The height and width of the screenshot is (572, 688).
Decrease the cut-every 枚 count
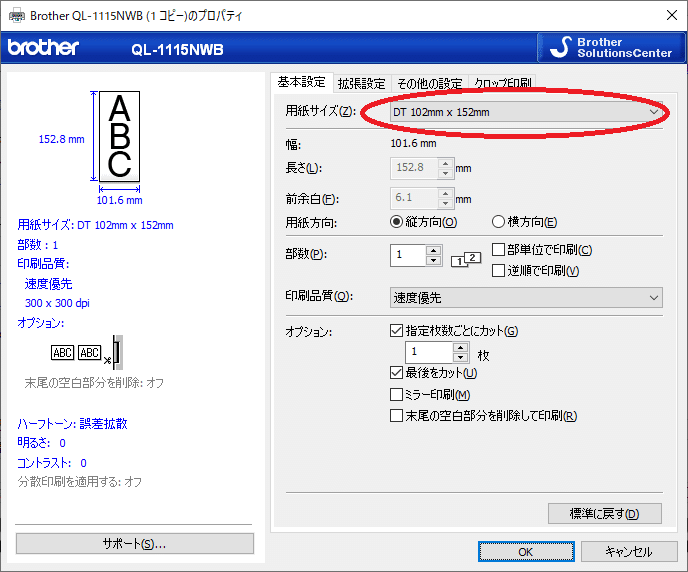click(x=460, y=358)
